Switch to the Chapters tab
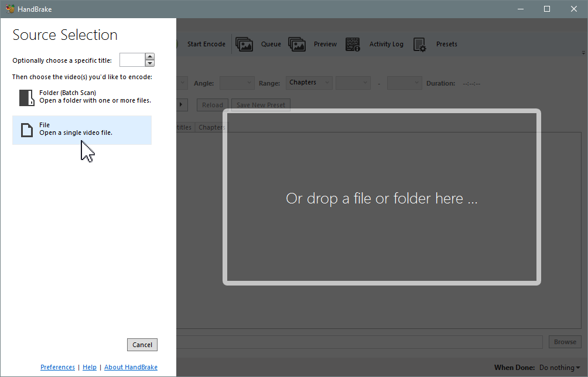The height and width of the screenshot is (377, 588). 212,127
